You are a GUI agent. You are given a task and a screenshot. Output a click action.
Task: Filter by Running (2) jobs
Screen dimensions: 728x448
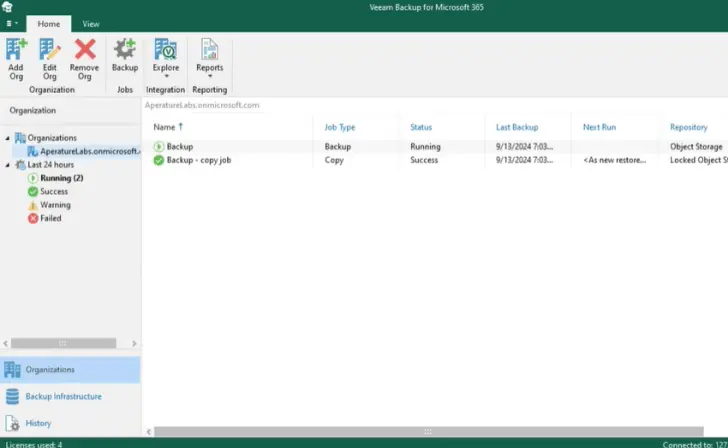point(61,178)
